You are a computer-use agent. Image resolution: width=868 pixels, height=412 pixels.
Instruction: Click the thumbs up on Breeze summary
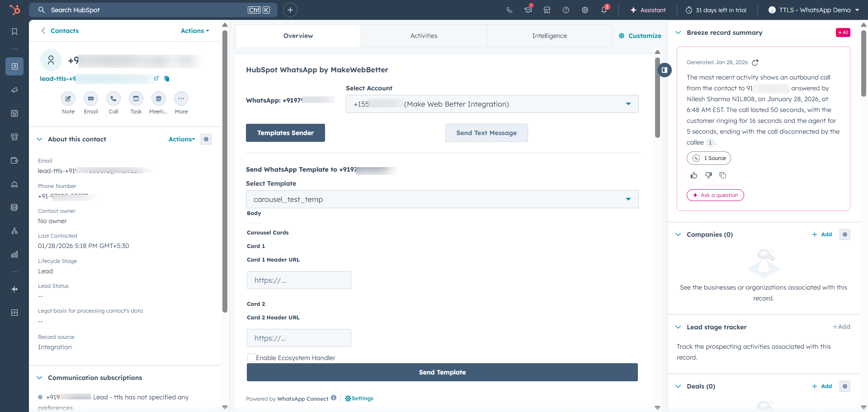[694, 175]
